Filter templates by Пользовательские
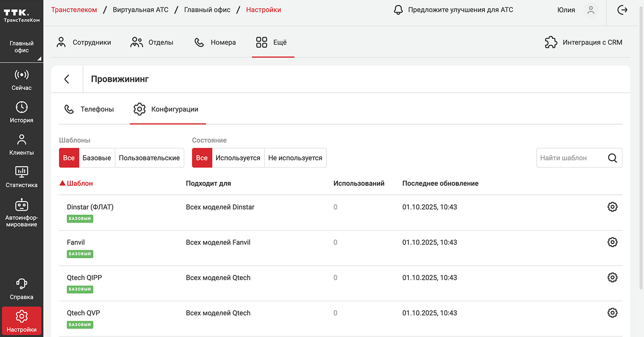This screenshot has height=337, width=644. [149, 158]
